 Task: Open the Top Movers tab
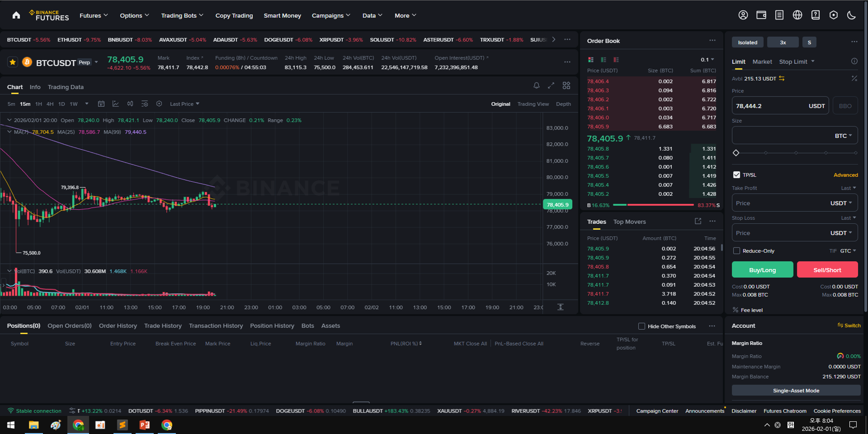629,222
